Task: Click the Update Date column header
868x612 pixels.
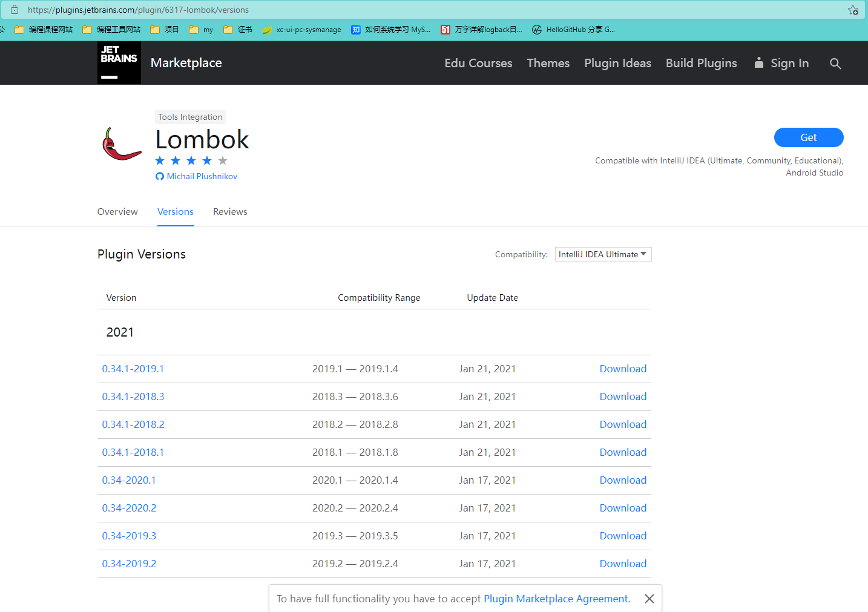Action: 492,298
